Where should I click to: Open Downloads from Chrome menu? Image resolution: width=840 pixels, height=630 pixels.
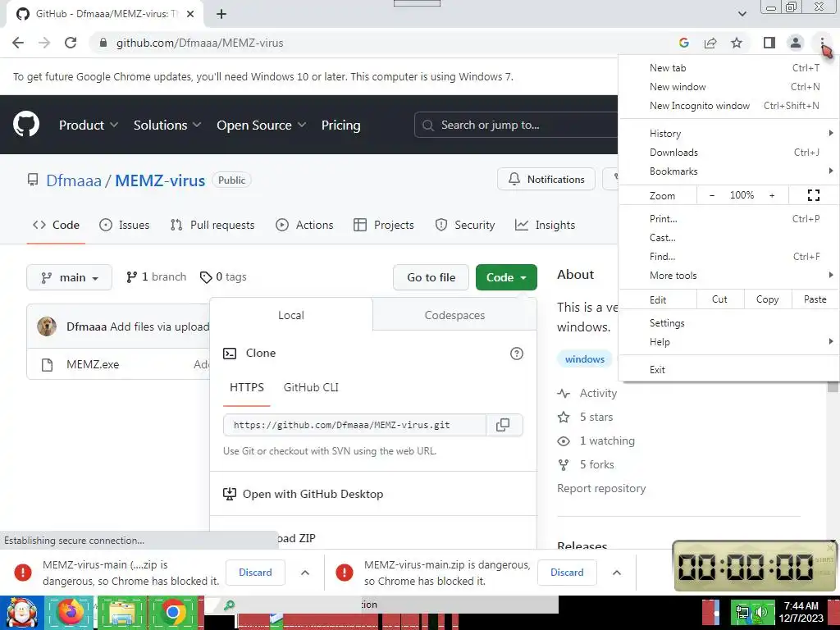728,153
